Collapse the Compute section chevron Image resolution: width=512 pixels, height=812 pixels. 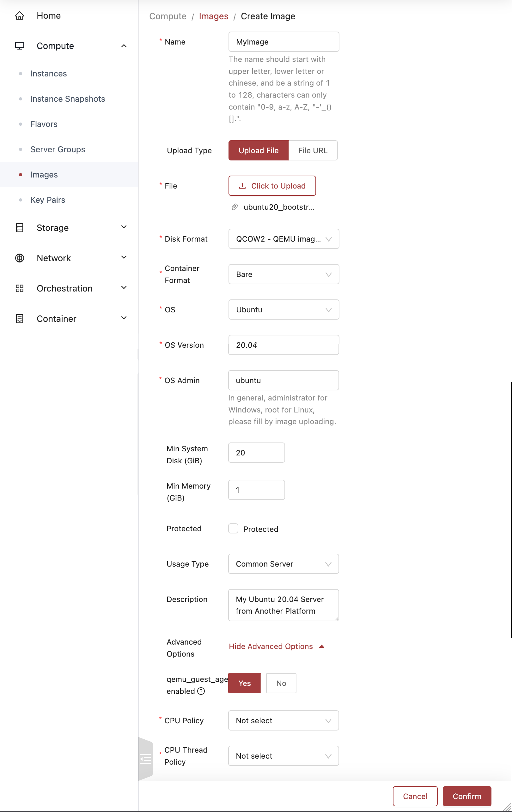pos(124,45)
